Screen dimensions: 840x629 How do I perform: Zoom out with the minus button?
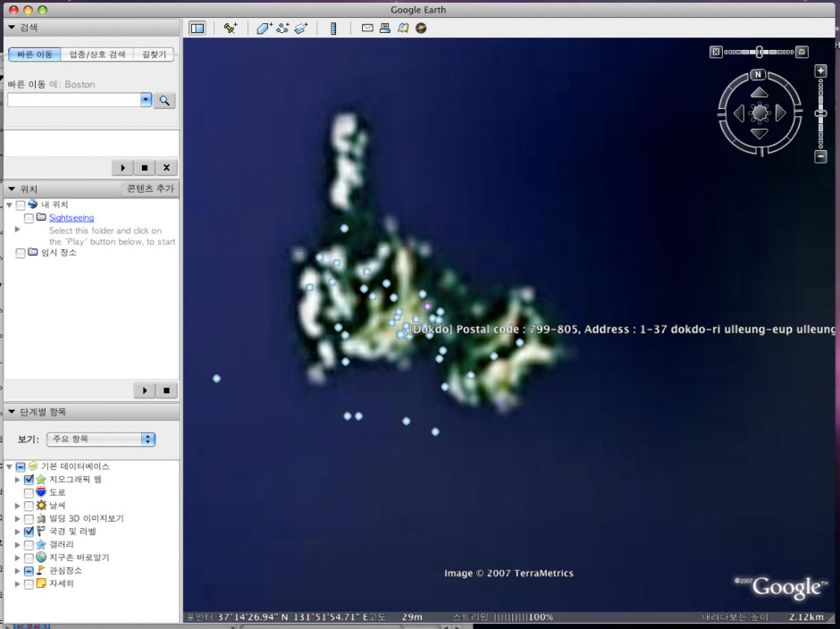click(820, 156)
